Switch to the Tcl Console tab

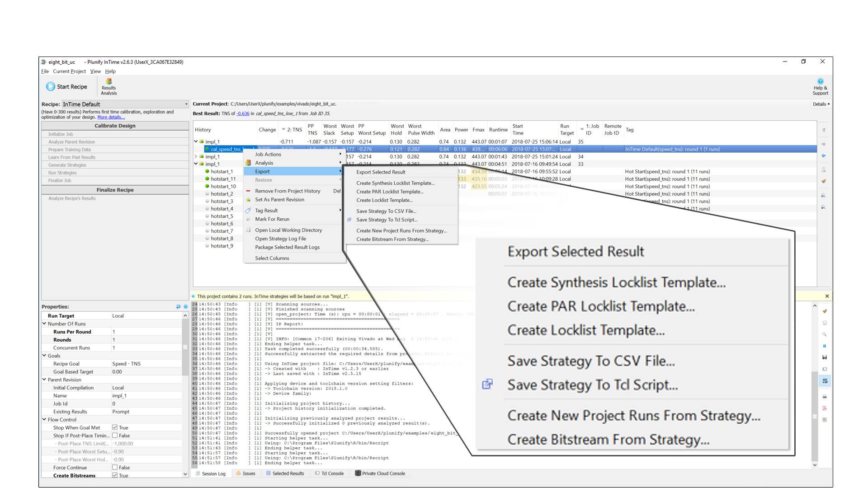329,474
